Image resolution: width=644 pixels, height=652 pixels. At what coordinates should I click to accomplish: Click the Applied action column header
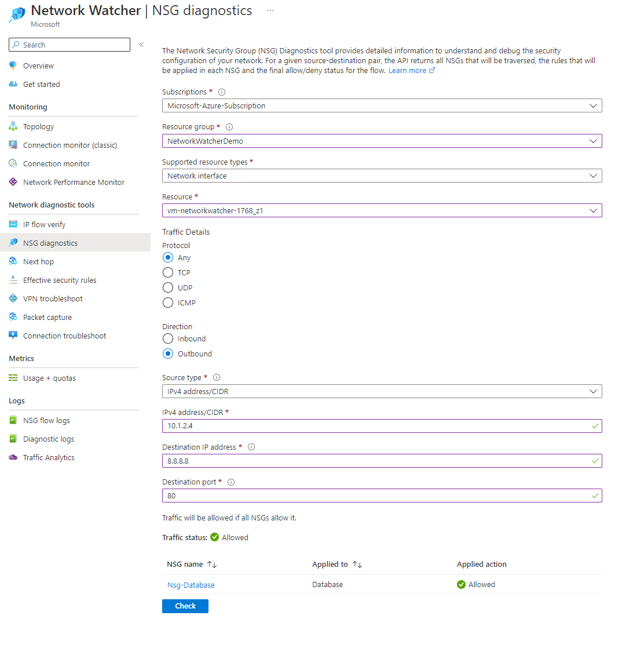(481, 564)
